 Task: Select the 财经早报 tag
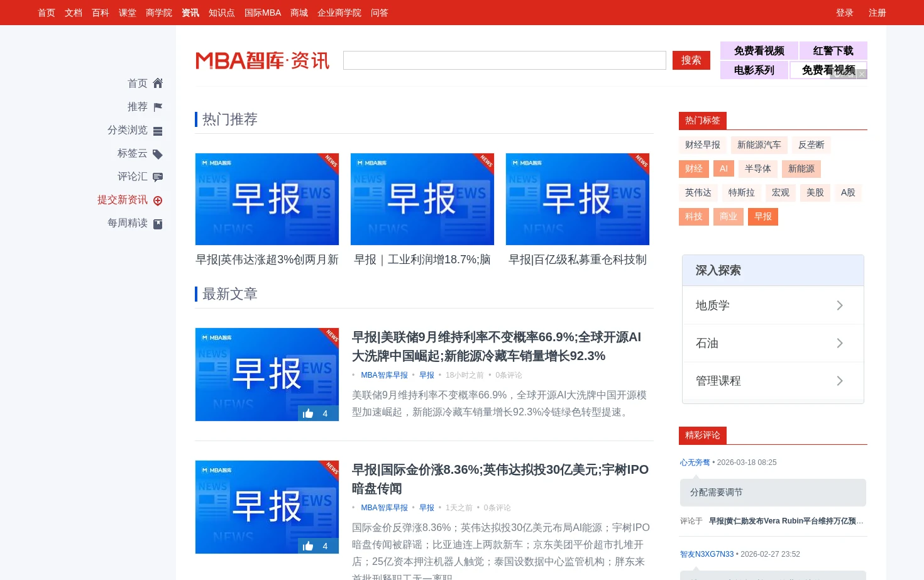pyautogui.click(x=703, y=145)
